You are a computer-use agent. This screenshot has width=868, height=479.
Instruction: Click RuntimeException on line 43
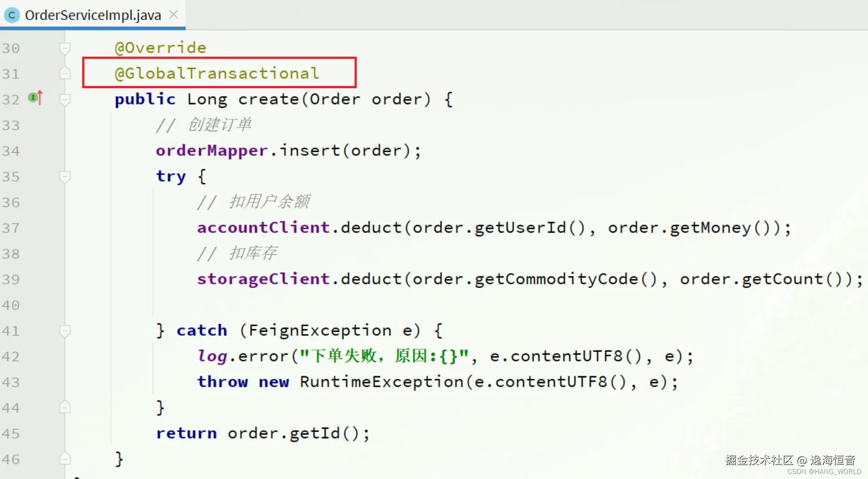(381, 382)
